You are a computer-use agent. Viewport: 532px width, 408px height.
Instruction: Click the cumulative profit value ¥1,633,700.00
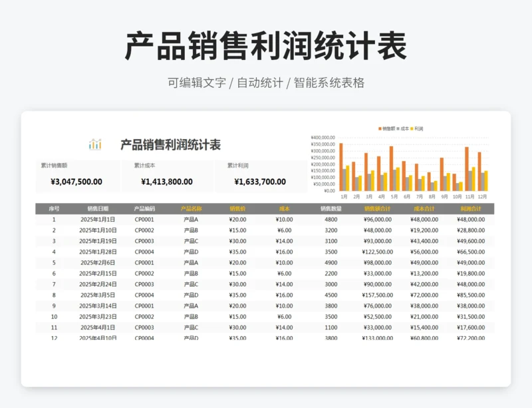click(260, 182)
